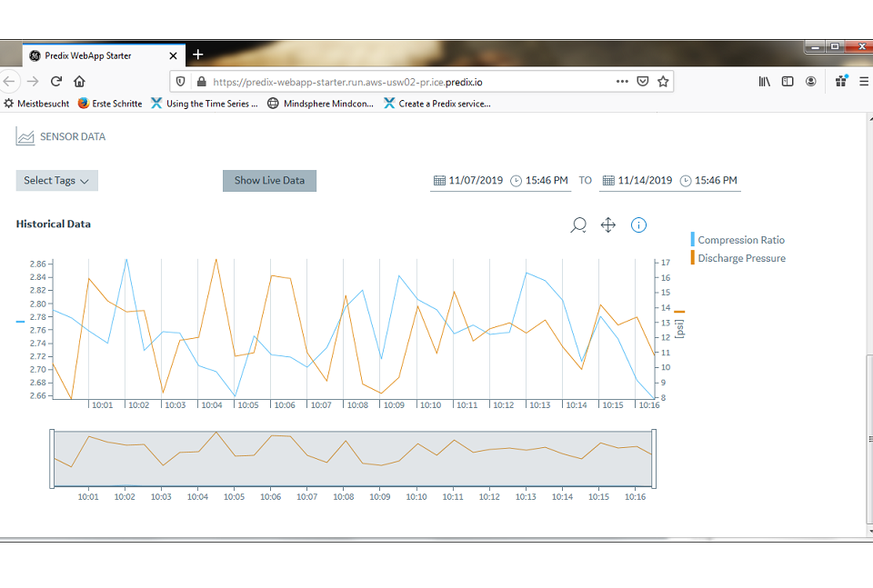This screenshot has width=873, height=588.
Task: Grab the left navigator range handle
Action: [52, 459]
